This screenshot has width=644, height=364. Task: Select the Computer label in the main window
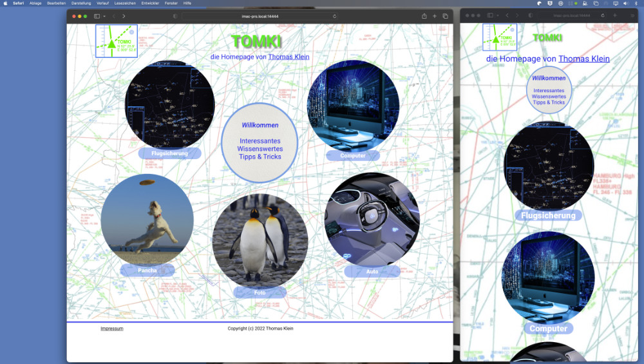coord(352,155)
